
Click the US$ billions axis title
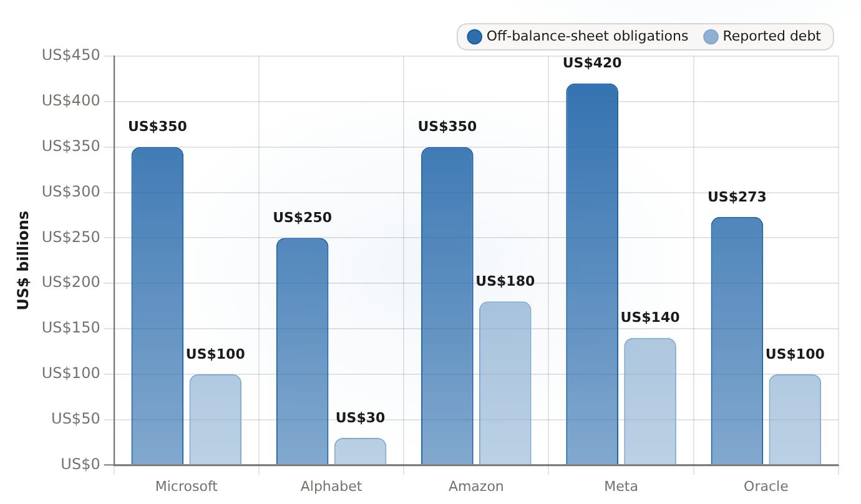tap(23, 260)
